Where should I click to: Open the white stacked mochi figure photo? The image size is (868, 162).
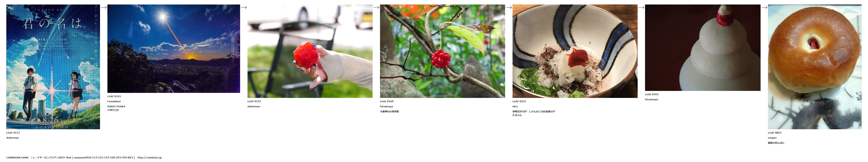click(703, 48)
